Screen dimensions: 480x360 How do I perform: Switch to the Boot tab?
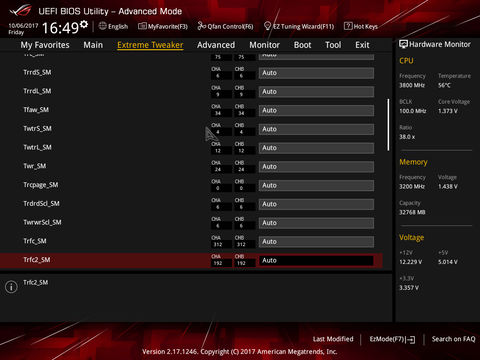click(x=302, y=45)
